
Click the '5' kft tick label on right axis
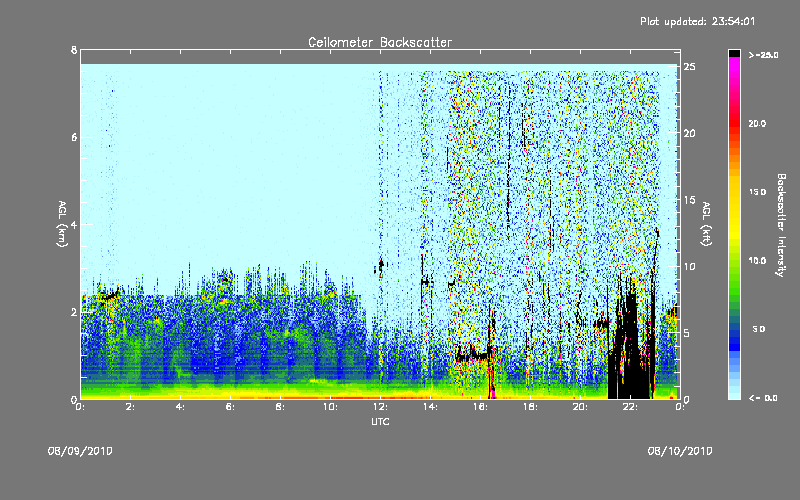[687, 333]
